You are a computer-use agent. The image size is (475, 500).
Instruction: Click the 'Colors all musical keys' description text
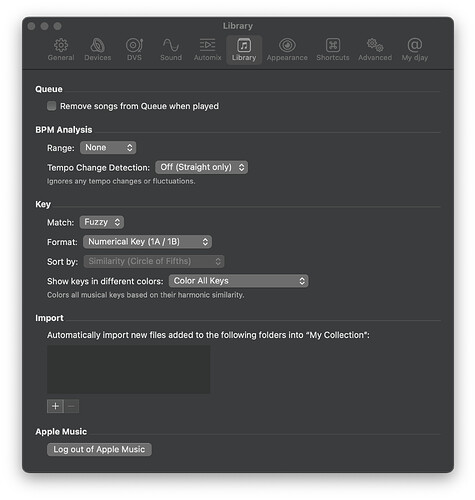click(x=146, y=295)
